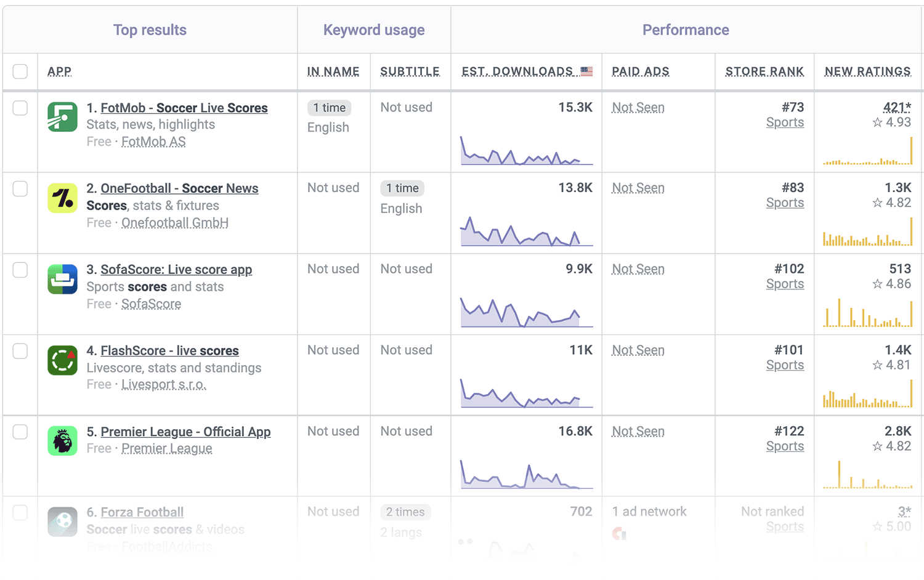Screen dimensions: 924x580
Task: Click the FlashScore app icon
Action: tap(62, 360)
